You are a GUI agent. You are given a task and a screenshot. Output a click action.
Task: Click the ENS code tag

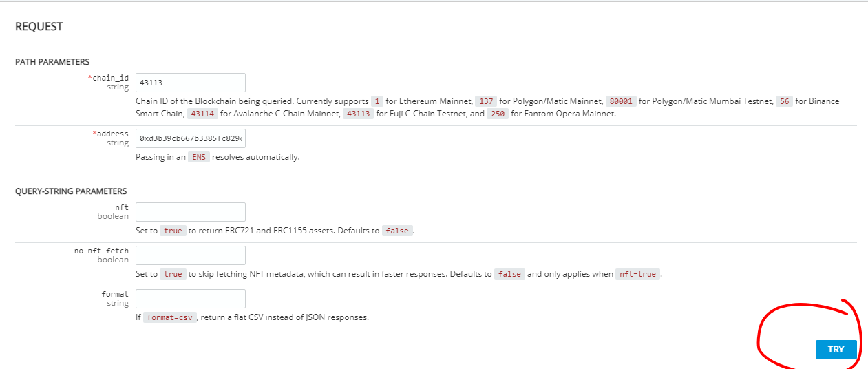point(199,157)
